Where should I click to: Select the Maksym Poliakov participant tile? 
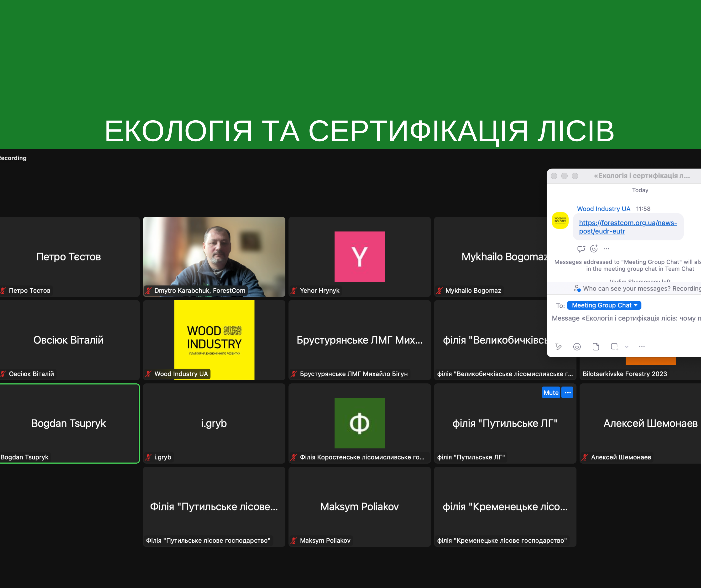pyautogui.click(x=360, y=507)
